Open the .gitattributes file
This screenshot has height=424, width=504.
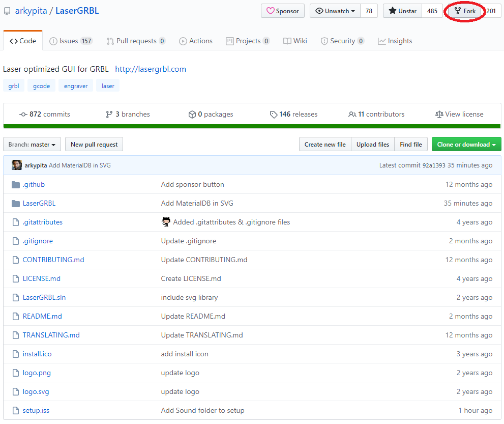pos(43,222)
